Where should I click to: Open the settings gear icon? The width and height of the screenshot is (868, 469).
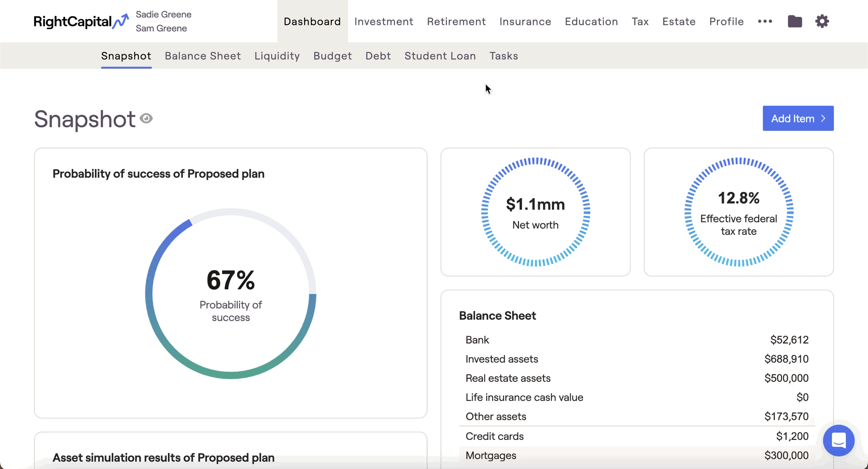coord(822,21)
